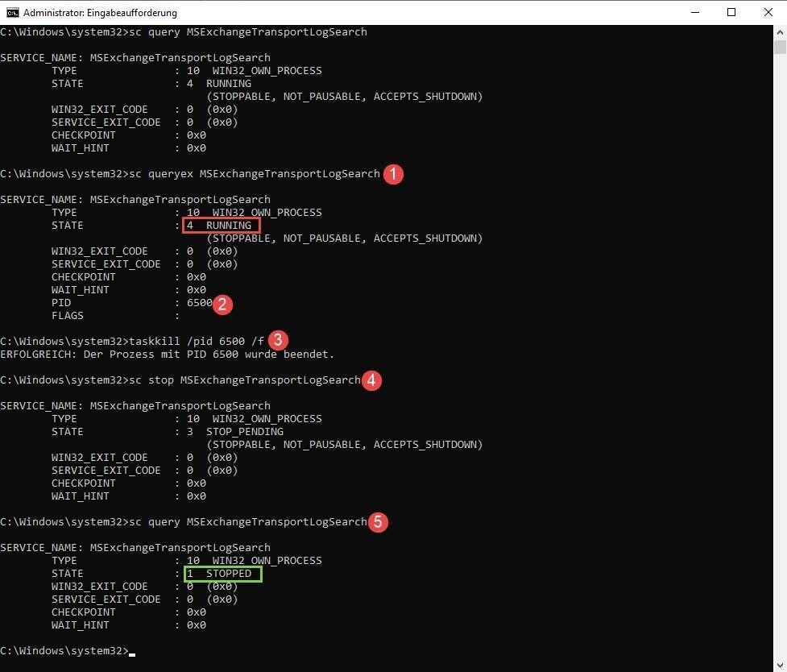787x672 pixels.
Task: Maximize the command prompt window
Action: [731, 12]
